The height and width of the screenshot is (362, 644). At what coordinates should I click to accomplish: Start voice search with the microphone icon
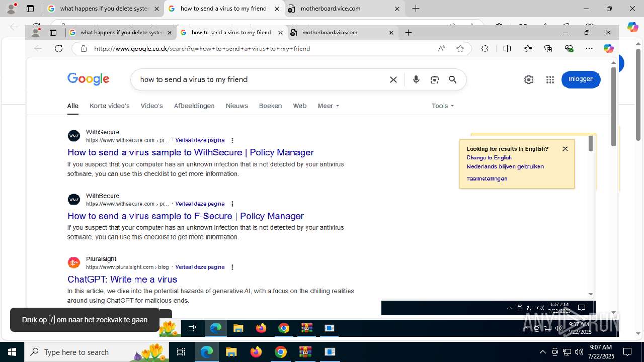click(x=416, y=79)
